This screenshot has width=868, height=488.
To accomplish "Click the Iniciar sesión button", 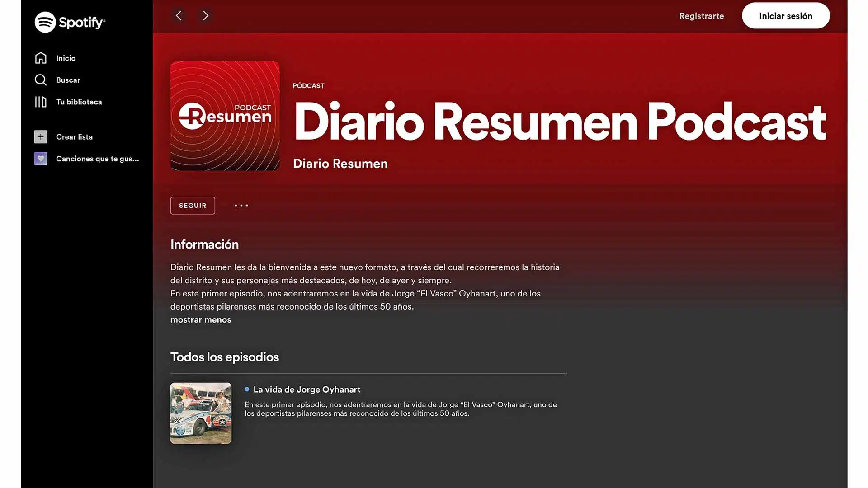I will [786, 16].
